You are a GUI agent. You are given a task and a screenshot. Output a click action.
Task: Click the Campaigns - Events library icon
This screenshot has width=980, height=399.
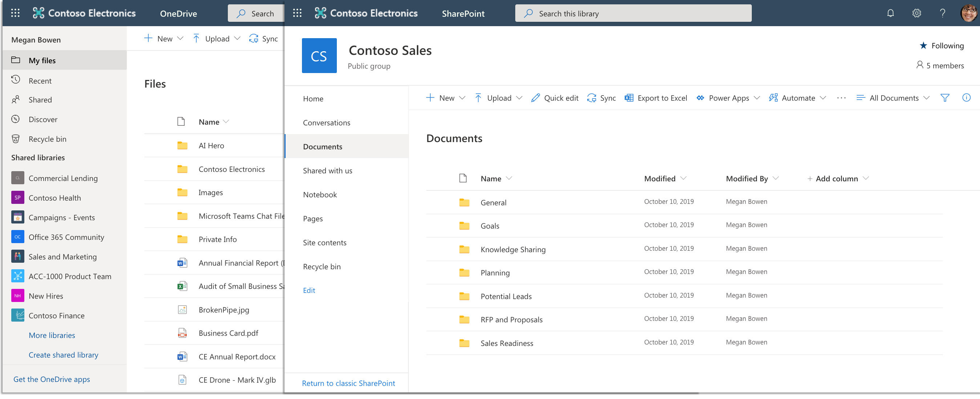17,217
